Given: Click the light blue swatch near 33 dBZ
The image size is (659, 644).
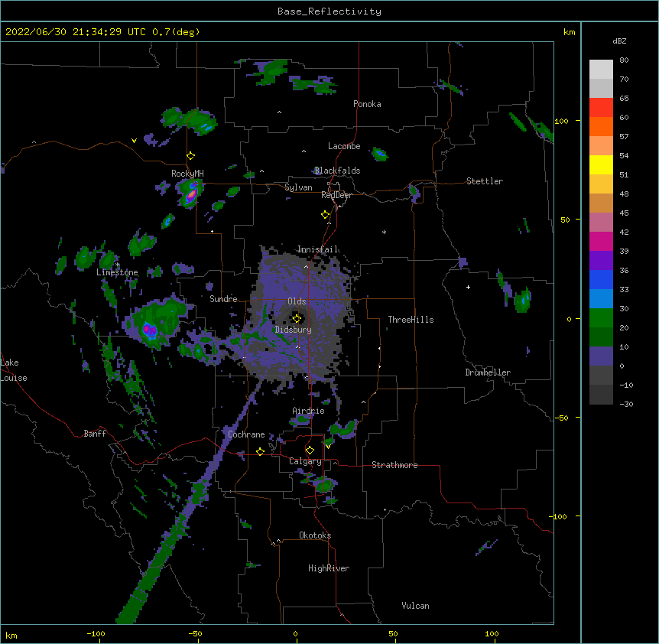Looking at the screenshot, I should click(601, 298).
